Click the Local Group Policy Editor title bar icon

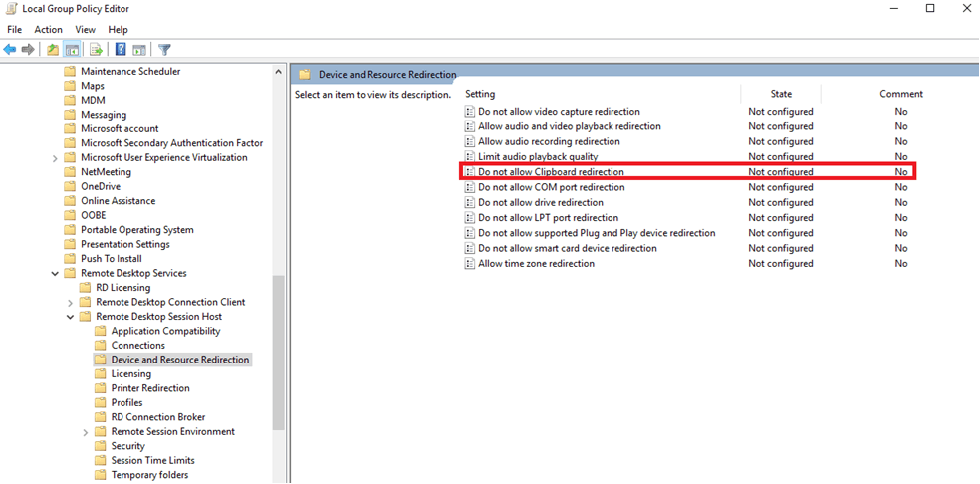click(11, 9)
